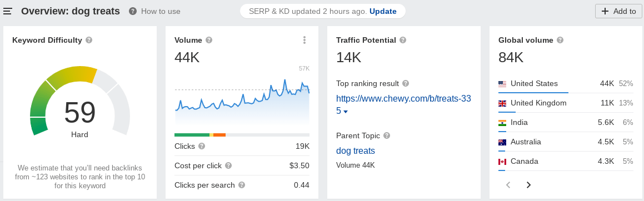Expand the chewy.com URL dropdown arrow
This screenshot has width=644, height=201.
(x=346, y=112)
